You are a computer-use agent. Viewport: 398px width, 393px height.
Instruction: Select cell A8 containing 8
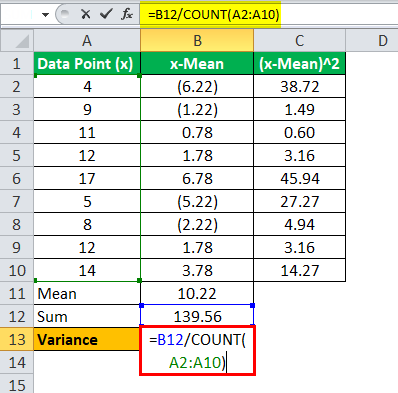(x=87, y=224)
